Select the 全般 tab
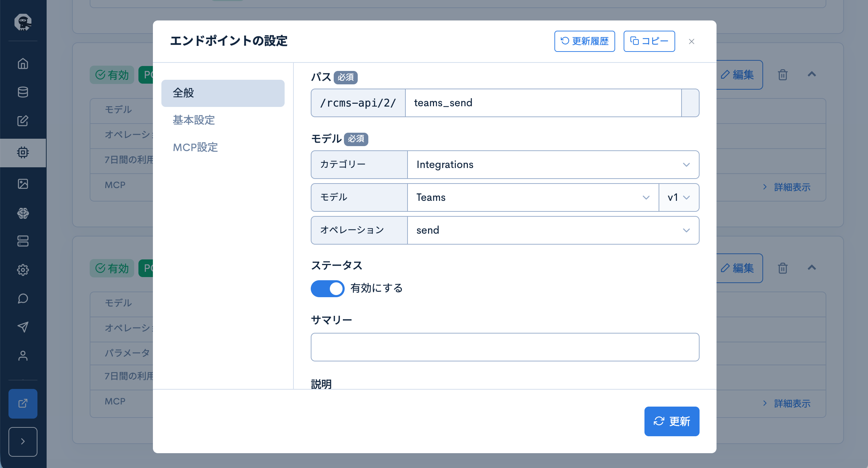Image resolution: width=868 pixels, height=468 pixels. coord(223,93)
